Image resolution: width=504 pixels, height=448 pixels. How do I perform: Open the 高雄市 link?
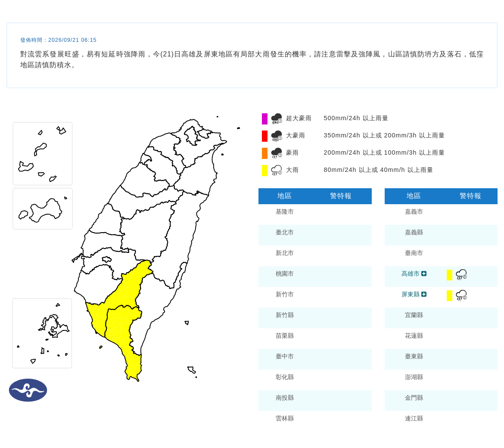tap(411, 274)
